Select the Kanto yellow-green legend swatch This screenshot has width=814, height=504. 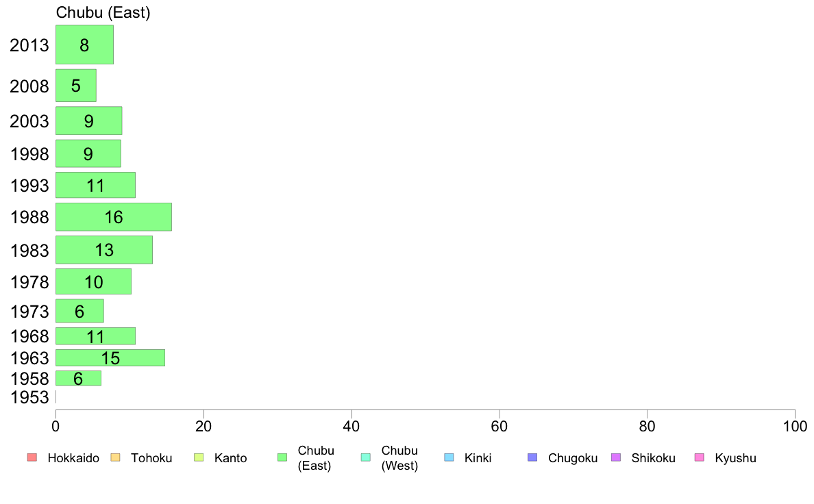(199, 457)
